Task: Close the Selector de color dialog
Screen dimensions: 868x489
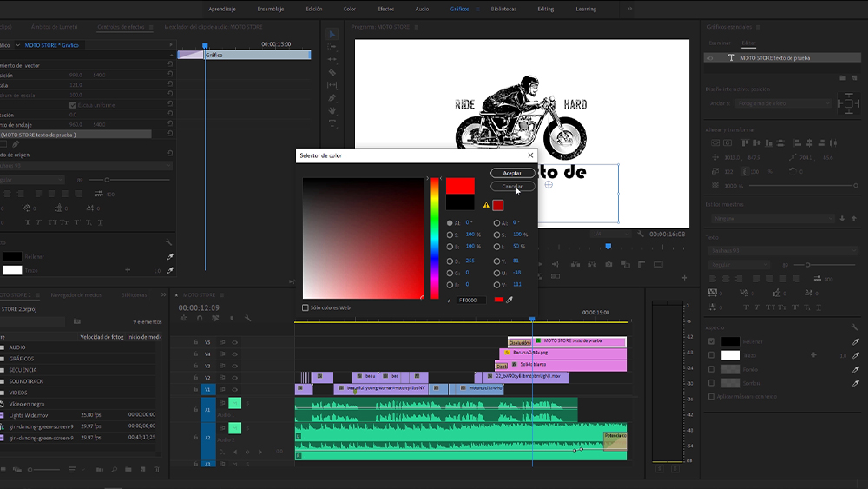Action: 530,155
